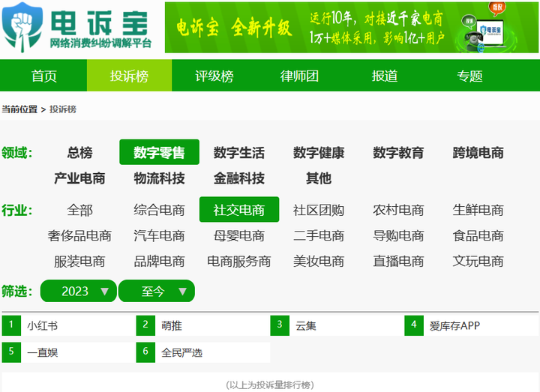Open the 云集 ranking entry
Image resolution: width=540 pixels, height=392 pixels.
pos(305,325)
